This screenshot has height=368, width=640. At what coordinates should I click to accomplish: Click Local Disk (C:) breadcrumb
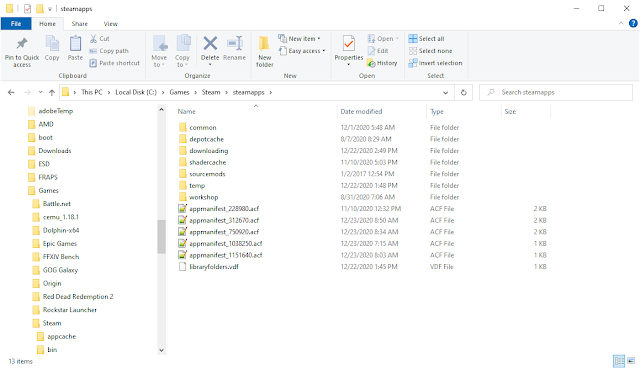tap(136, 93)
